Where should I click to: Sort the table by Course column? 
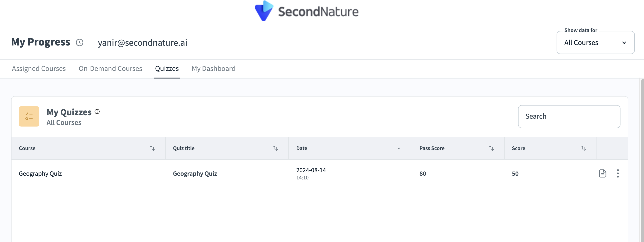[x=152, y=148]
